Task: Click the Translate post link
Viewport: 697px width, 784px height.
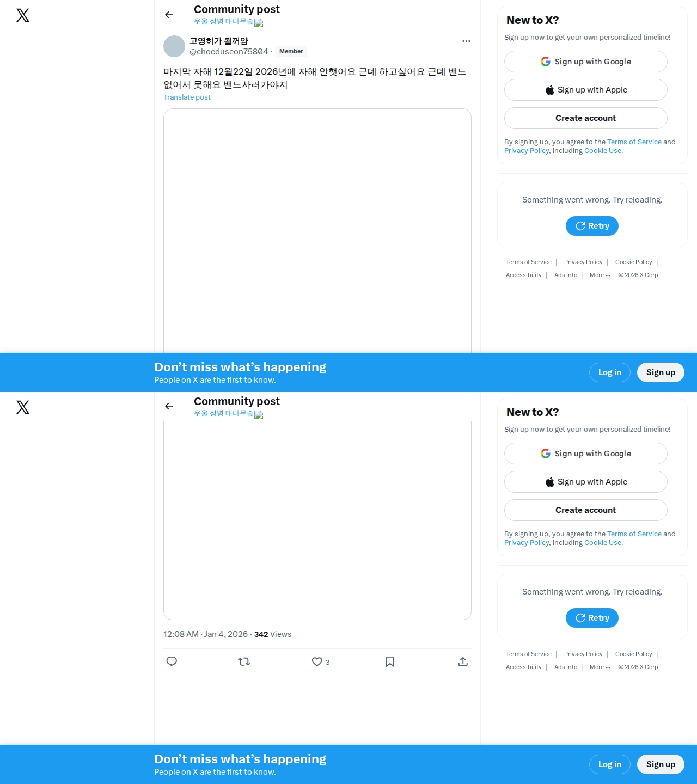Action: [187, 97]
